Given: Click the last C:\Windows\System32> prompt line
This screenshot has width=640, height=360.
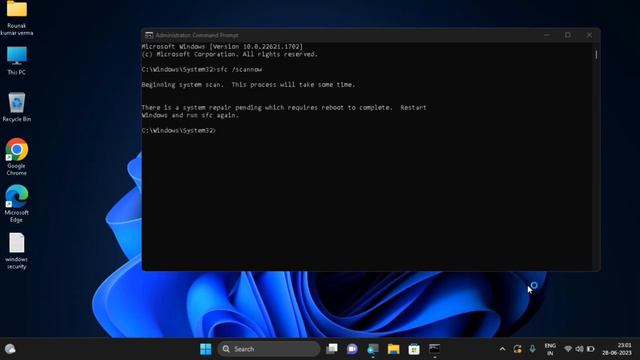Looking at the screenshot, I should tap(179, 130).
